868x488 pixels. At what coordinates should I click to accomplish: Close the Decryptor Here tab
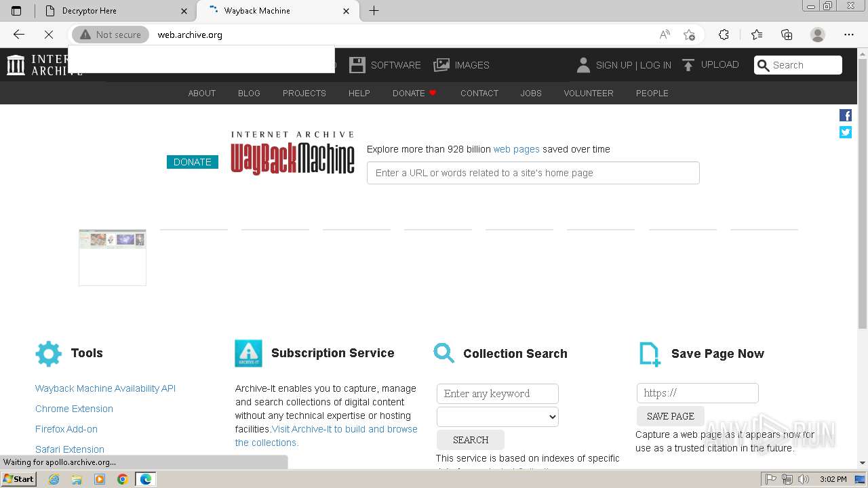coord(184,11)
